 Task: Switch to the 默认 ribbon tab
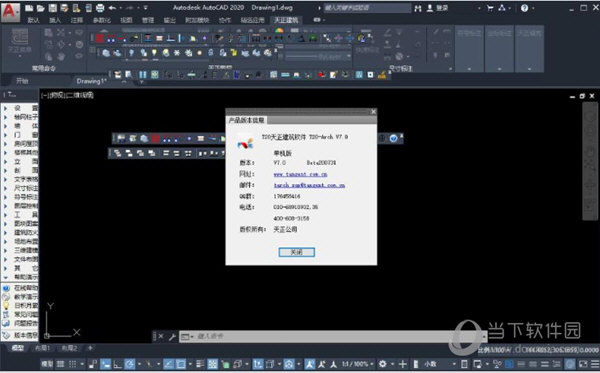coord(33,20)
